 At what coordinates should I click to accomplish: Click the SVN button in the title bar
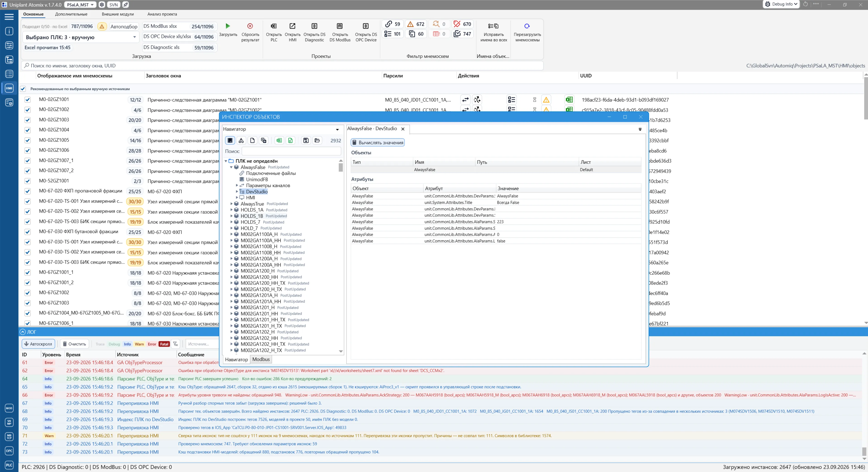tap(113, 5)
